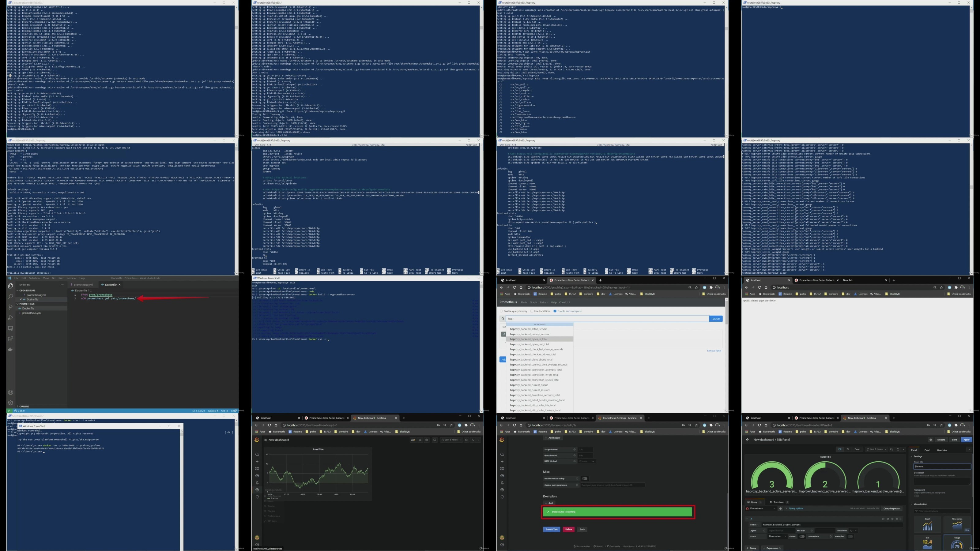Click the Execute button in Prometheus

tap(716, 319)
